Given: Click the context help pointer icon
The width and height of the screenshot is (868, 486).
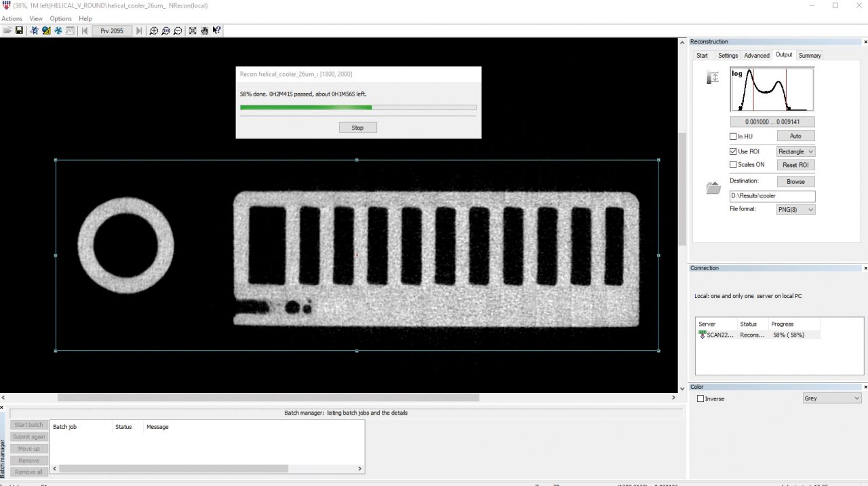Looking at the screenshot, I should 216,31.
